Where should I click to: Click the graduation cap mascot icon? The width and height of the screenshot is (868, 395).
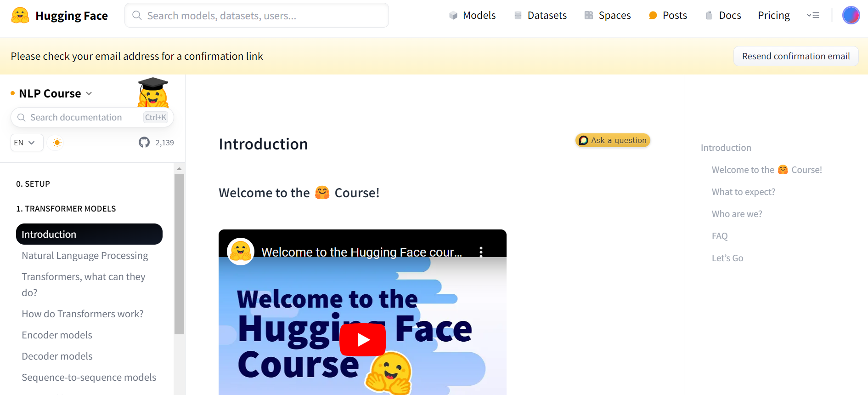[x=153, y=92]
